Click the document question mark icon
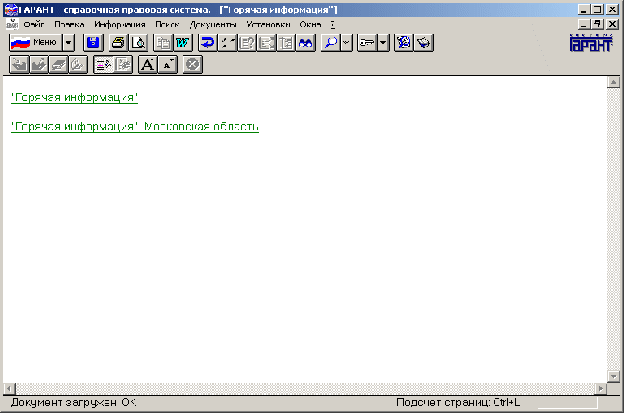 click(x=247, y=42)
